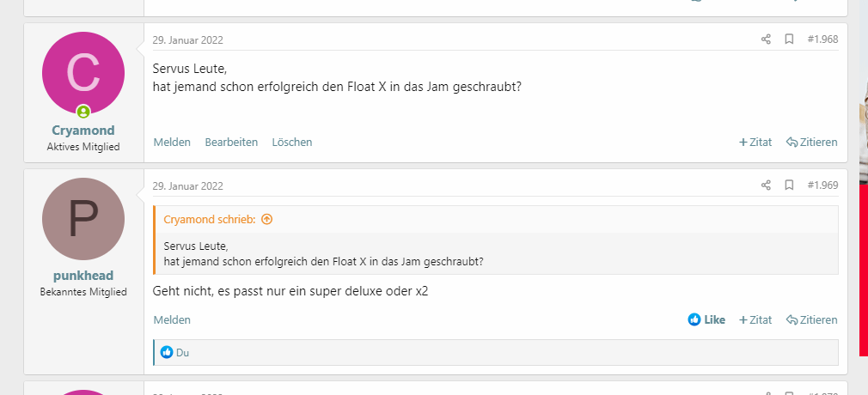This screenshot has height=395, width=868.
Task: Click Bearbeiten to edit Cryamond's post
Action: coord(231,142)
